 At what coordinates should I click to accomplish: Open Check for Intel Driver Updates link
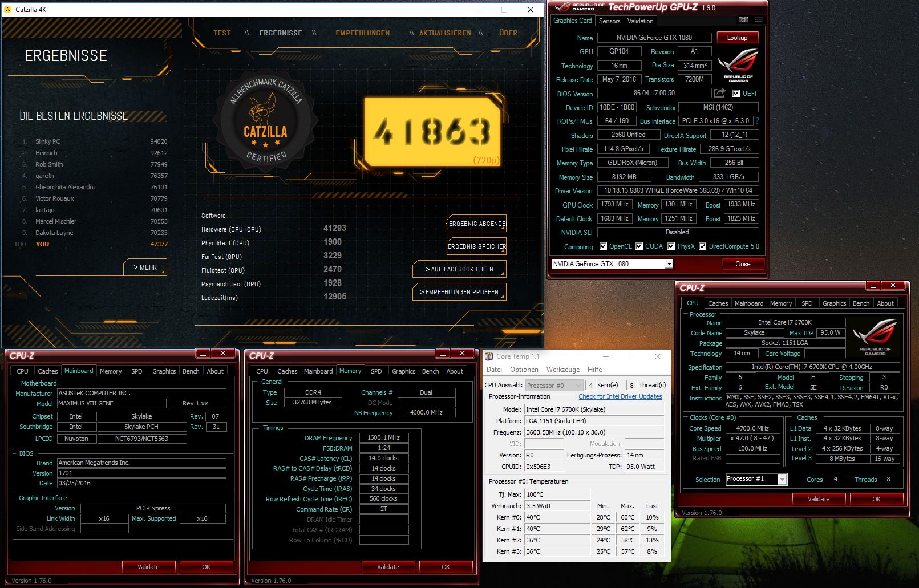(x=620, y=396)
